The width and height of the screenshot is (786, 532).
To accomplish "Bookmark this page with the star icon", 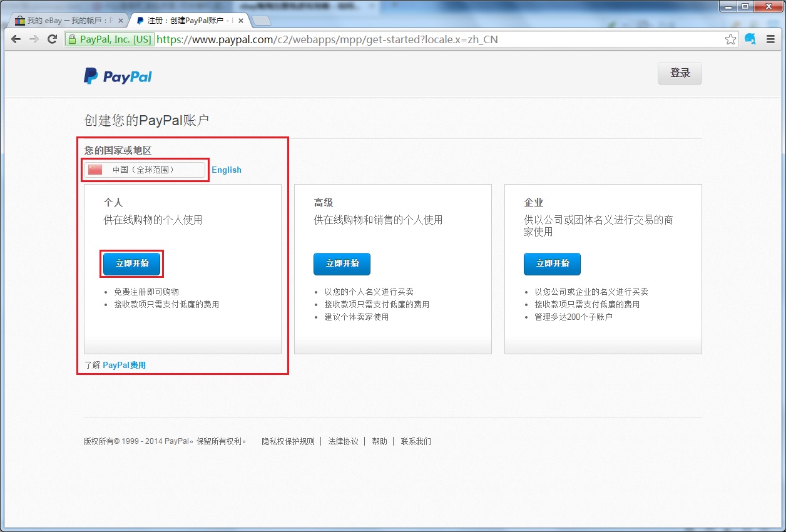I will click(730, 39).
